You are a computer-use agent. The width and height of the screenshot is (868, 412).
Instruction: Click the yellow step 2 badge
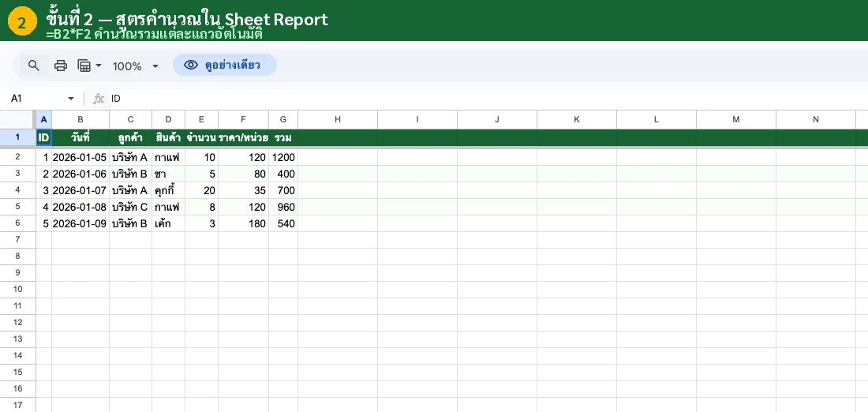click(x=21, y=22)
